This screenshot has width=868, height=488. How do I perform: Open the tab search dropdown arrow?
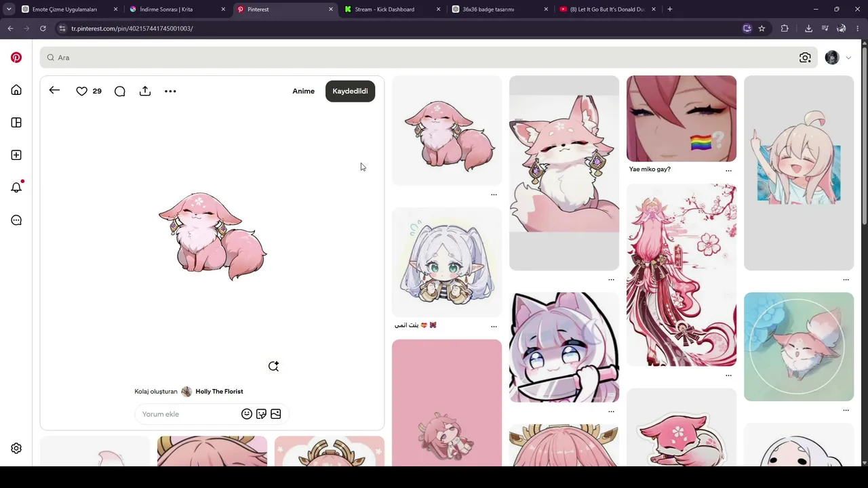[9, 9]
